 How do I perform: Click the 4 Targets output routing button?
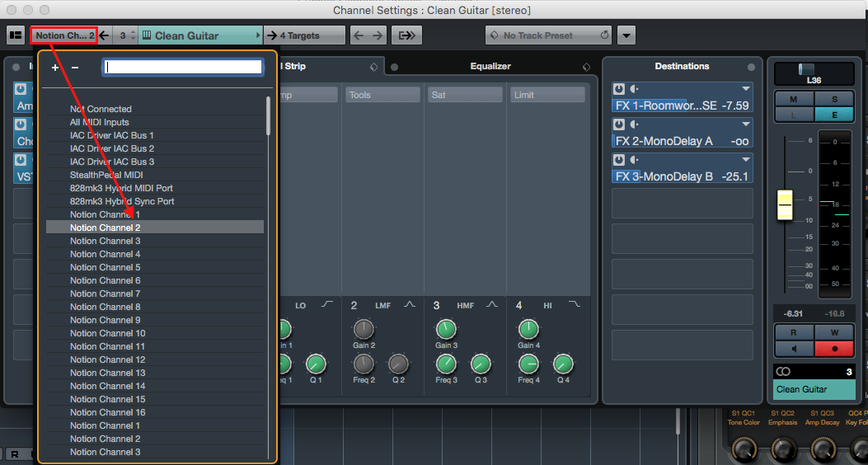tap(304, 35)
